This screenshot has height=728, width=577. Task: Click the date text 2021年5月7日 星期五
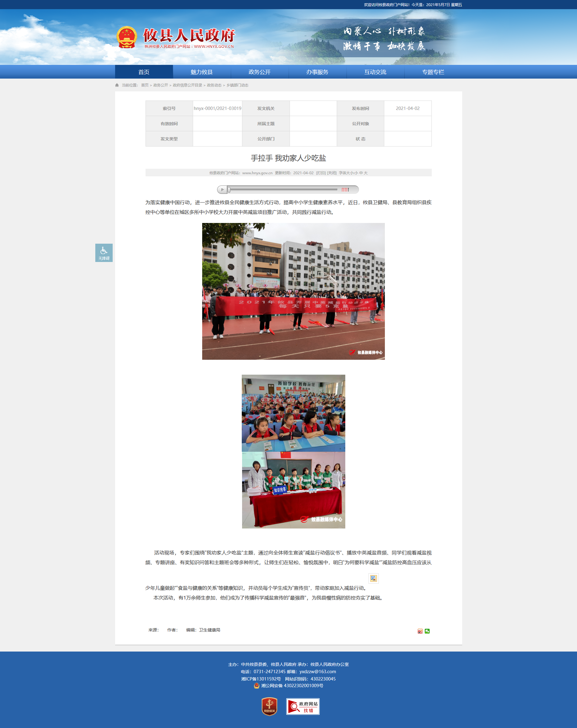point(444,5)
